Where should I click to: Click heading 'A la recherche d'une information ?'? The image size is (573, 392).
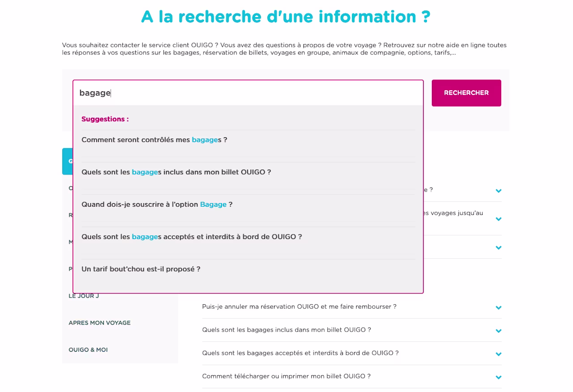click(286, 17)
